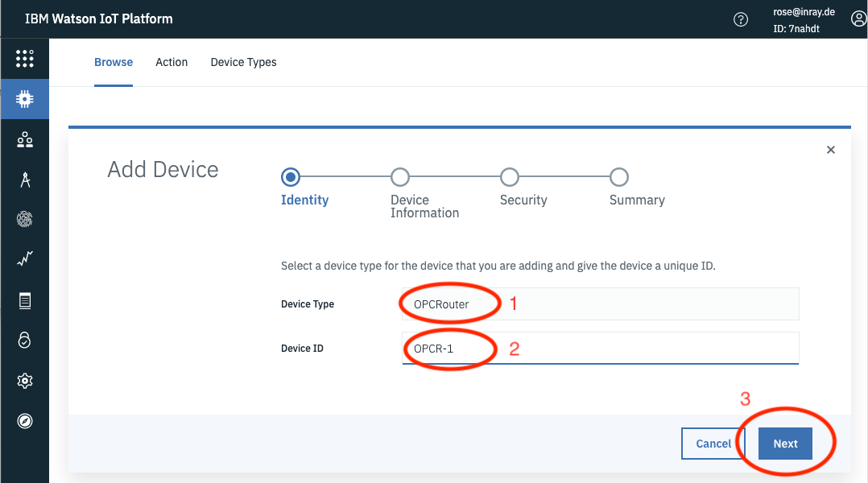Select the Security step circle in the wizard
Viewport: 868px width, 483px height.
[509, 177]
